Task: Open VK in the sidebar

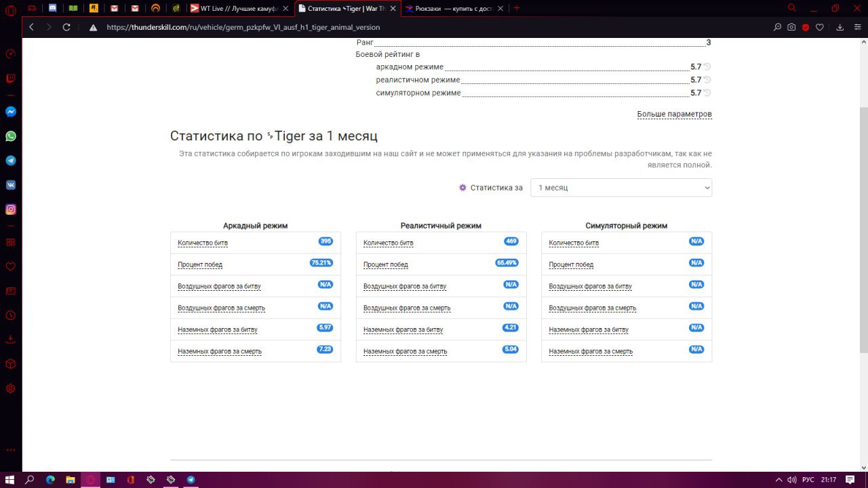Action: pos(11,185)
